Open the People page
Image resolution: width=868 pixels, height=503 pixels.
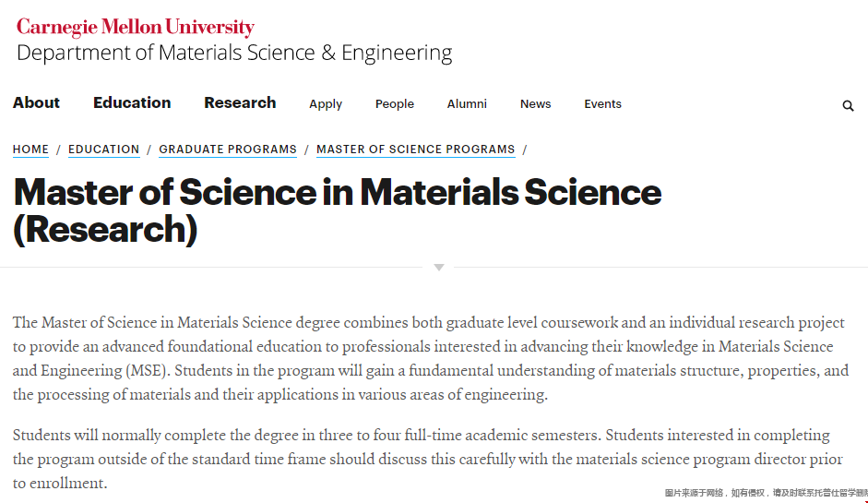click(x=394, y=104)
